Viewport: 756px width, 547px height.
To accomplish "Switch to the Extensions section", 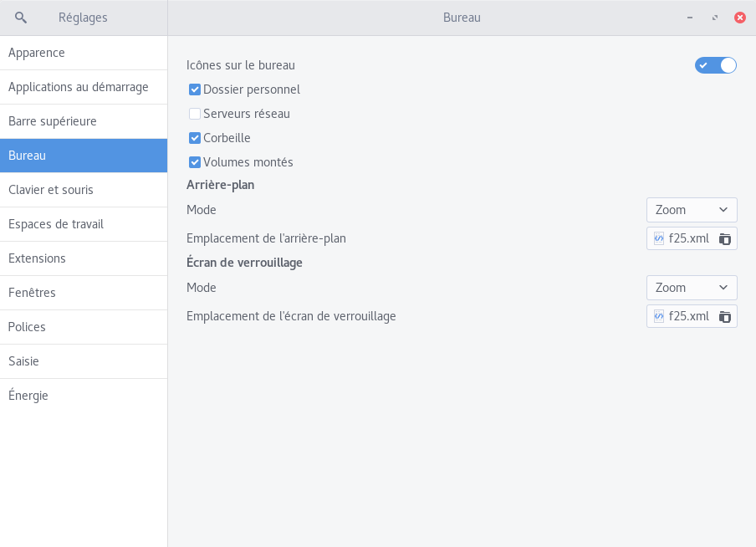I will point(84,258).
